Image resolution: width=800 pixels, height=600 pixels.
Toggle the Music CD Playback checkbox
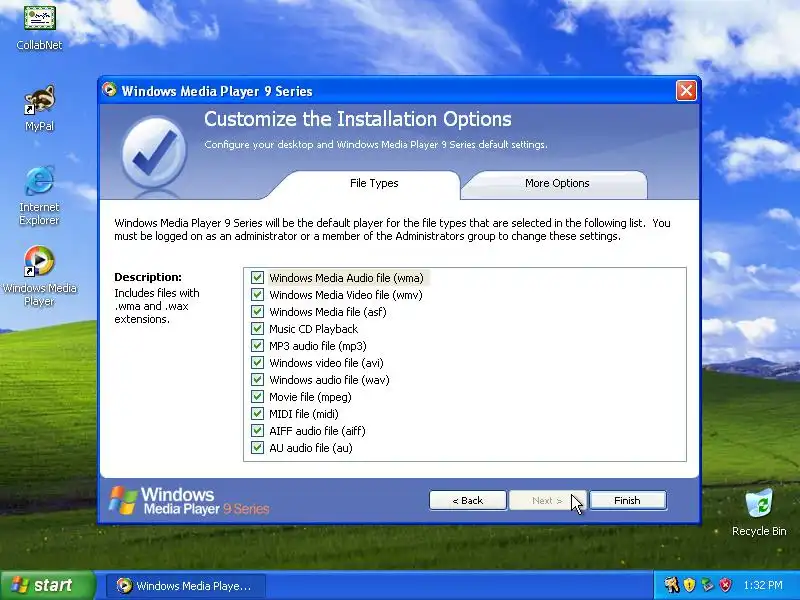point(257,329)
